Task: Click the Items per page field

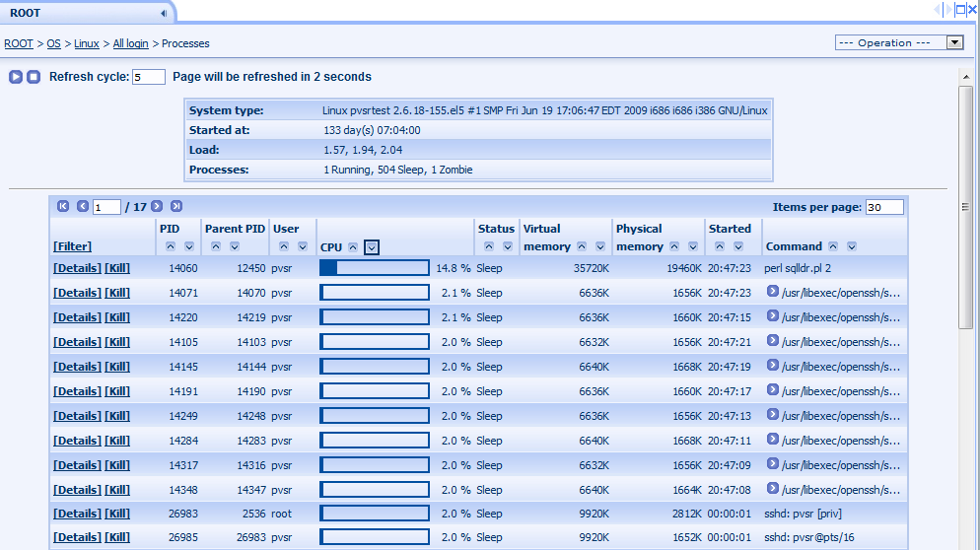Action: pyautogui.click(x=884, y=207)
